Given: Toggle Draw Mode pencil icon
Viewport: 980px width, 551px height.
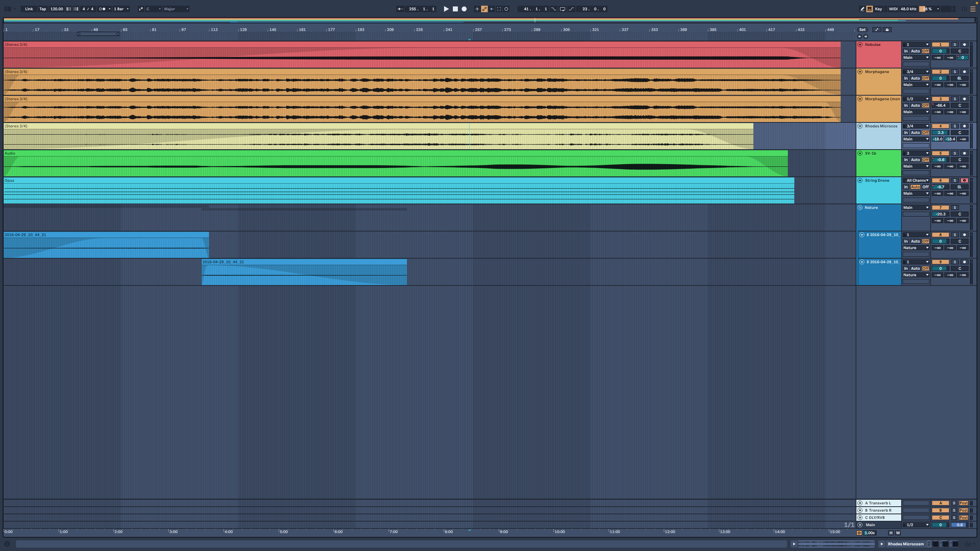Looking at the screenshot, I should tap(862, 9).
